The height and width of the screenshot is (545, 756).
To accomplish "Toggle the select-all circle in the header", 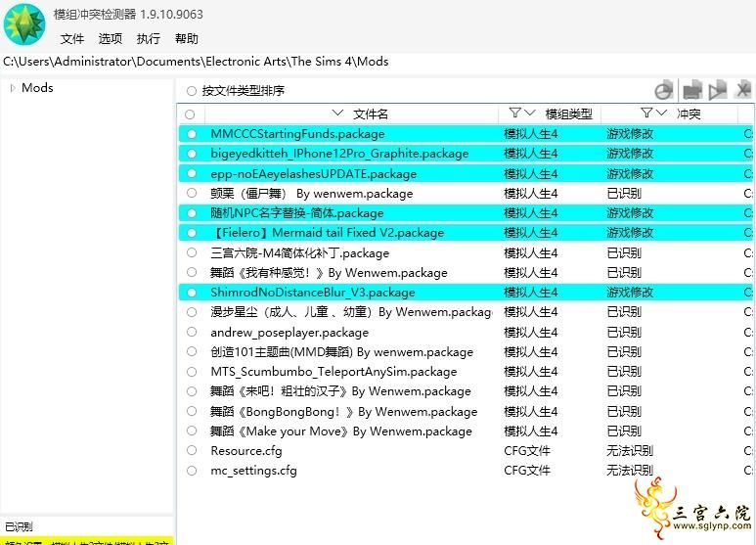I will (190, 114).
